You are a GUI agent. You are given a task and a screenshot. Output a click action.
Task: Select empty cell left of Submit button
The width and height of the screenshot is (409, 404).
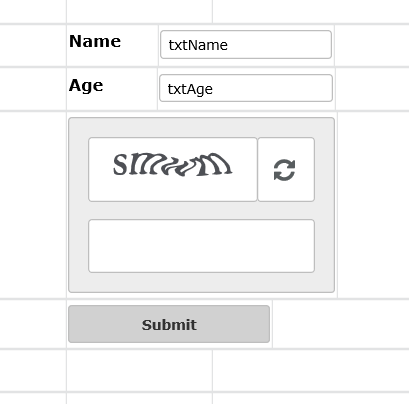tap(33, 324)
